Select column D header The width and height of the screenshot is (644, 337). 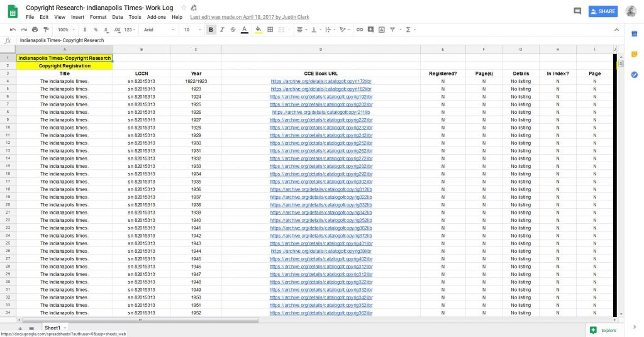[321, 49]
